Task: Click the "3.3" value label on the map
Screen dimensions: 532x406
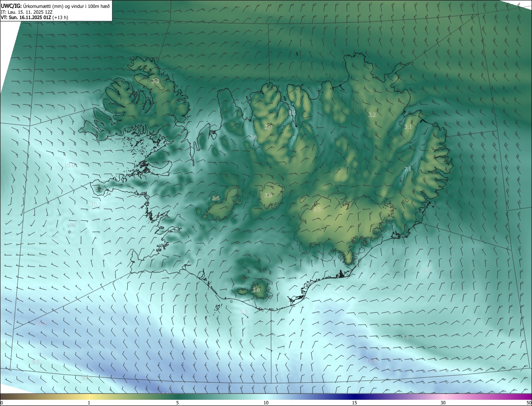Action: [156, 81]
